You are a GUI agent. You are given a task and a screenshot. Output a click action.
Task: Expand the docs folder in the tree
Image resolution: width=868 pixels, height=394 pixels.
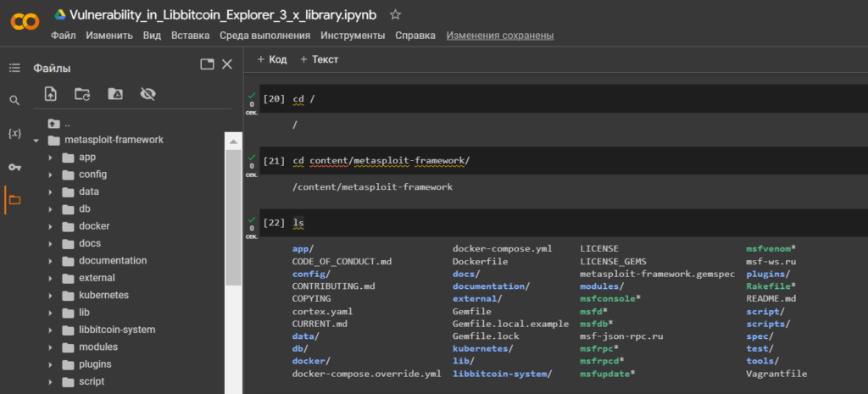(x=50, y=244)
